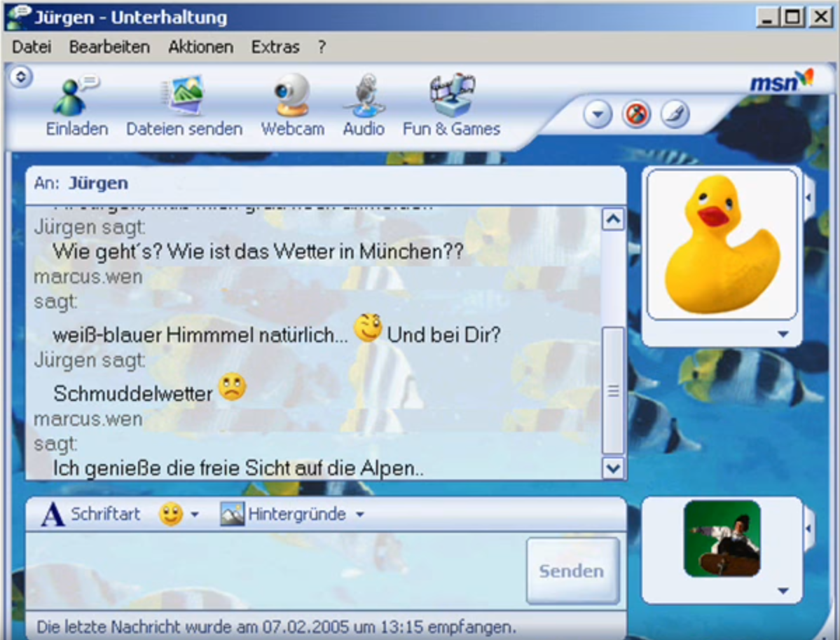Viewport: 840px width, 640px height.
Task: Open the Extras menu
Action: click(275, 47)
